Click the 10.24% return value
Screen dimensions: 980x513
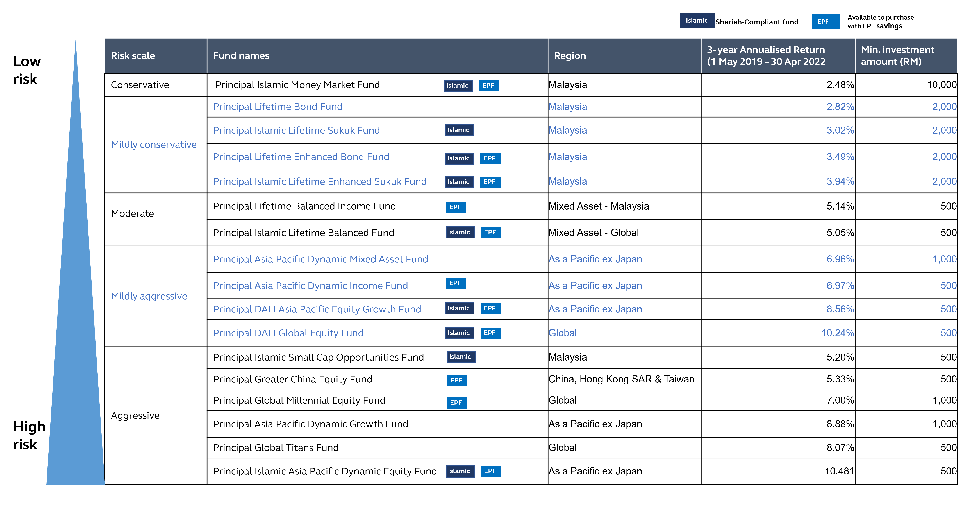tap(838, 333)
